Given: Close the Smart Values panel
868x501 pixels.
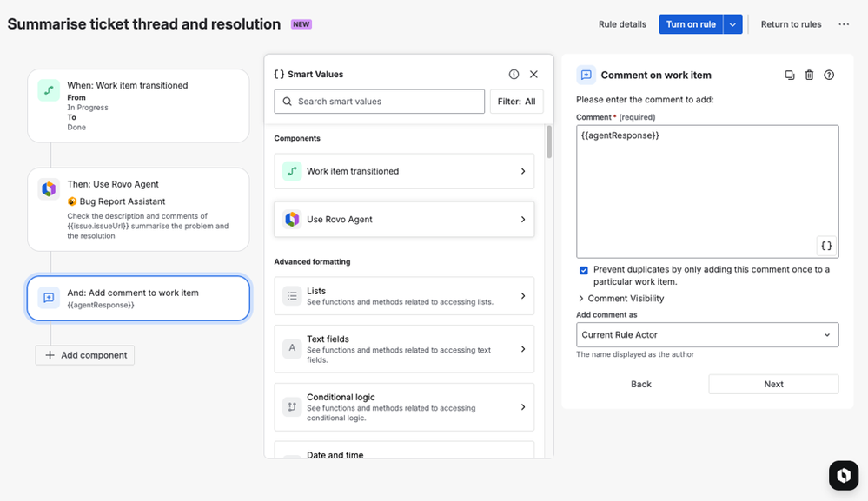Looking at the screenshot, I should (x=533, y=75).
